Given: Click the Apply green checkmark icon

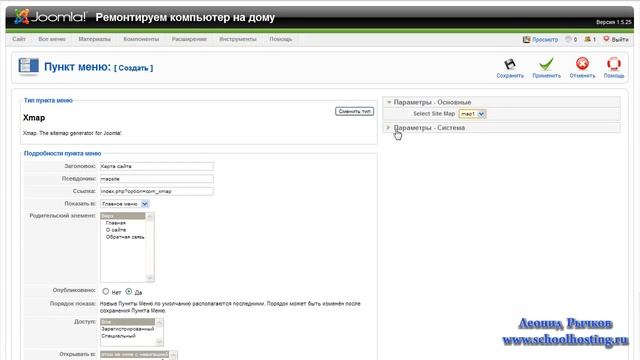Looking at the screenshot, I should (546, 64).
